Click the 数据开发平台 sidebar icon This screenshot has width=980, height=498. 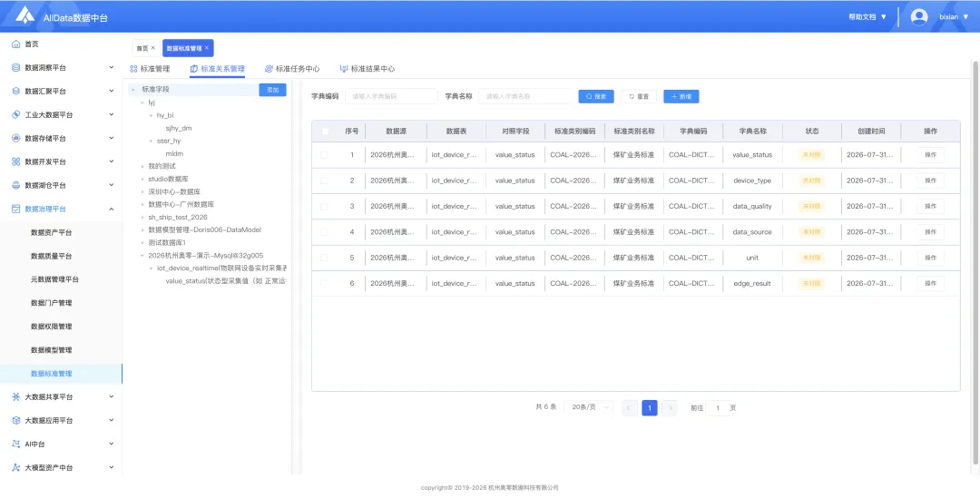click(16, 161)
